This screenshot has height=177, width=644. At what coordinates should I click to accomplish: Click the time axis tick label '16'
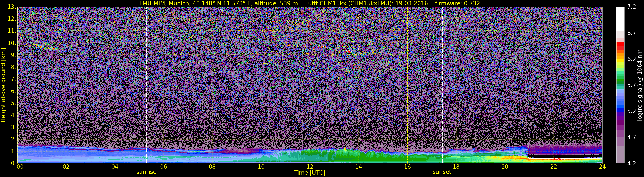407,167
